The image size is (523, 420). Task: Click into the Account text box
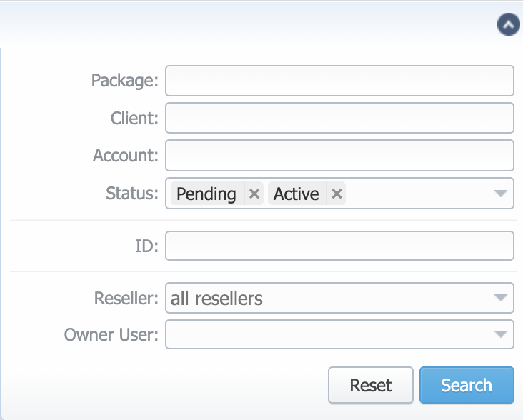(339, 155)
